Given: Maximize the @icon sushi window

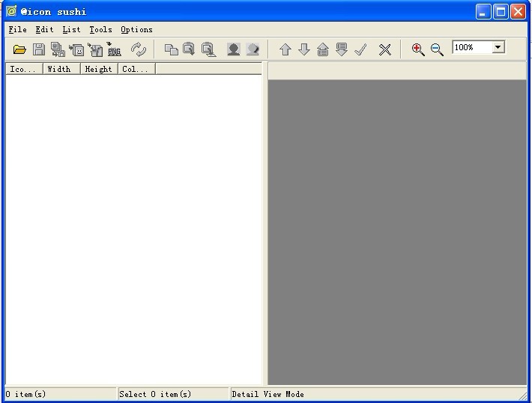Looking at the screenshot, I should tap(501, 11).
